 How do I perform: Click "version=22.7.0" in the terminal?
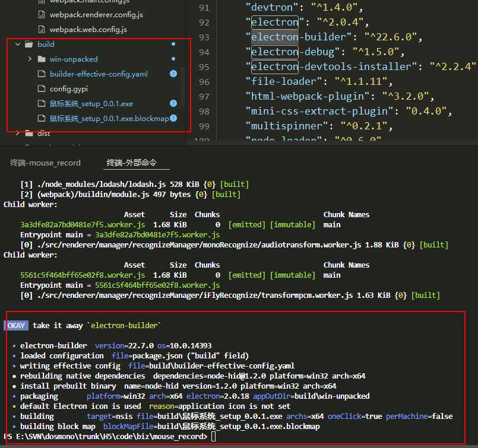click(x=124, y=346)
